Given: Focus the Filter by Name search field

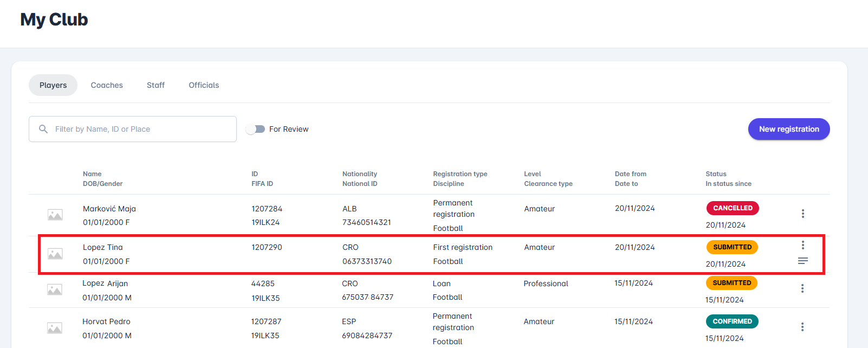Looking at the screenshot, I should (x=141, y=129).
